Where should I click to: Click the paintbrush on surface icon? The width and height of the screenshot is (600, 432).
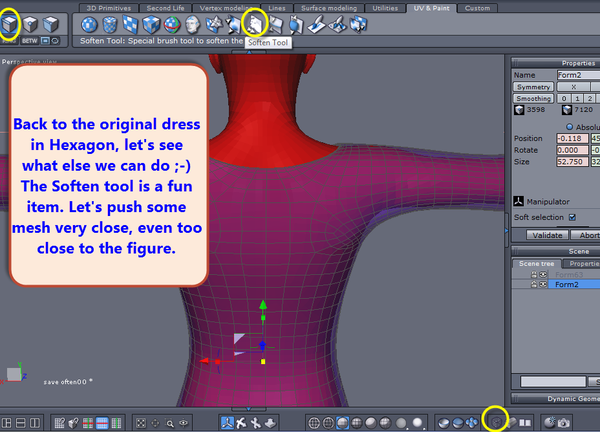pyautogui.click(x=317, y=25)
